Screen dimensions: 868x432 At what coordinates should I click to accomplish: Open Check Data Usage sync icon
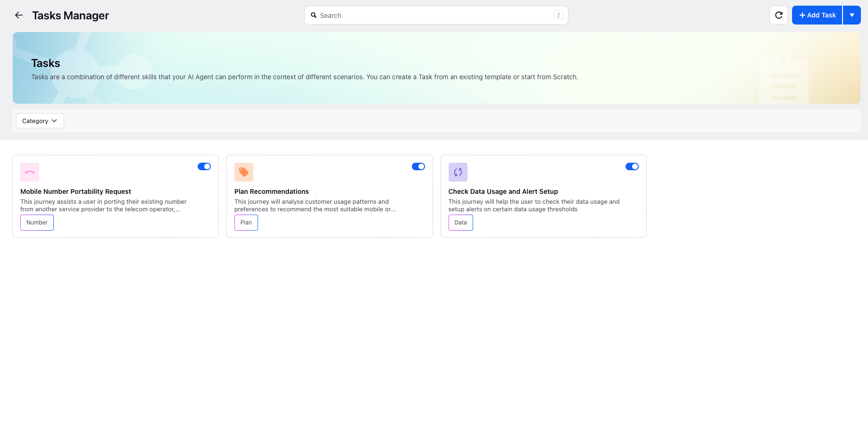458,172
